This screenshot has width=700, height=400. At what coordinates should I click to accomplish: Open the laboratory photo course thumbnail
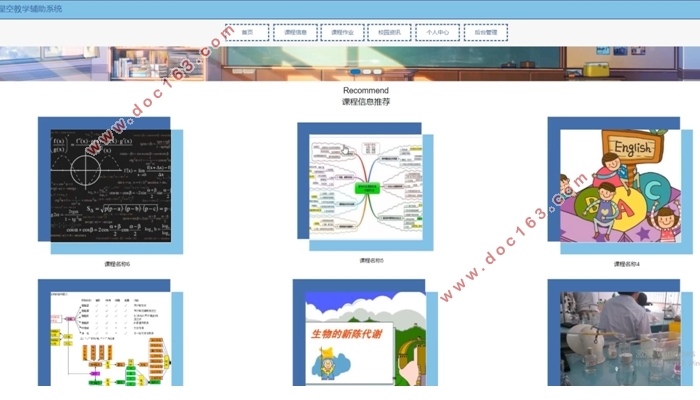coord(620,339)
